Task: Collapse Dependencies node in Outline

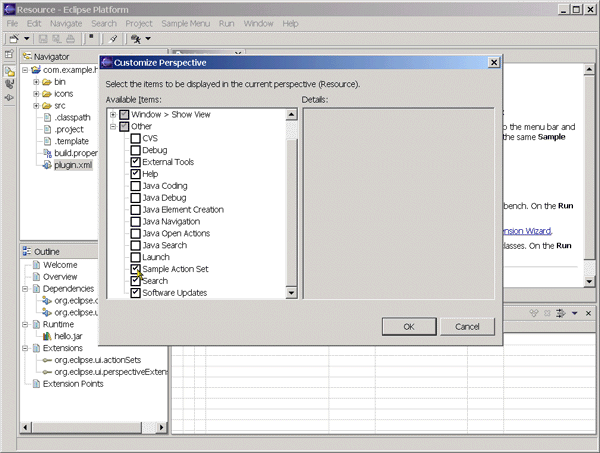Action: pos(25,289)
